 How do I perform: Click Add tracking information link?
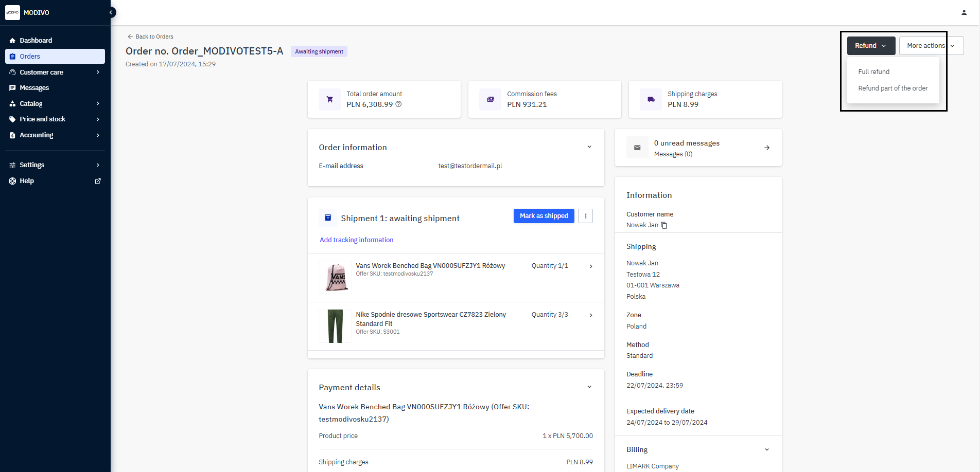[356, 240]
